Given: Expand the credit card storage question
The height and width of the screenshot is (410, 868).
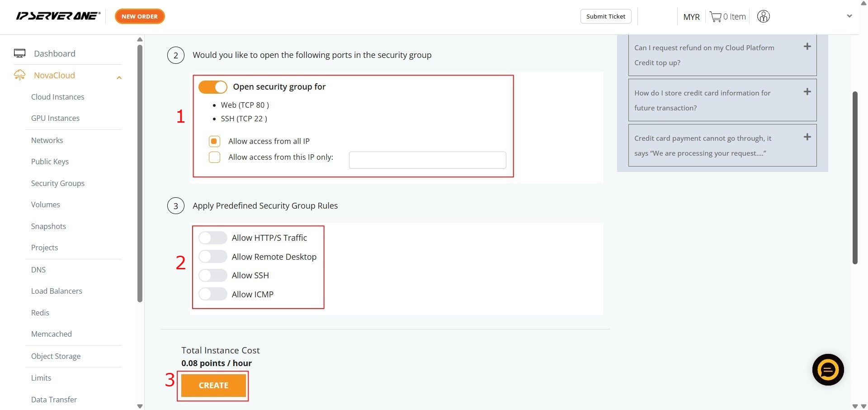Looking at the screenshot, I should pos(807,92).
